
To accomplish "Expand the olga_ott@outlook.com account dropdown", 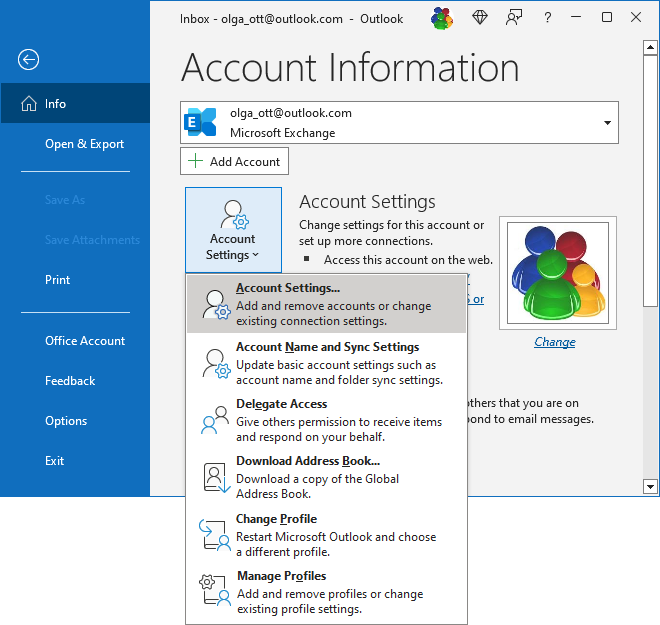I will (606, 123).
